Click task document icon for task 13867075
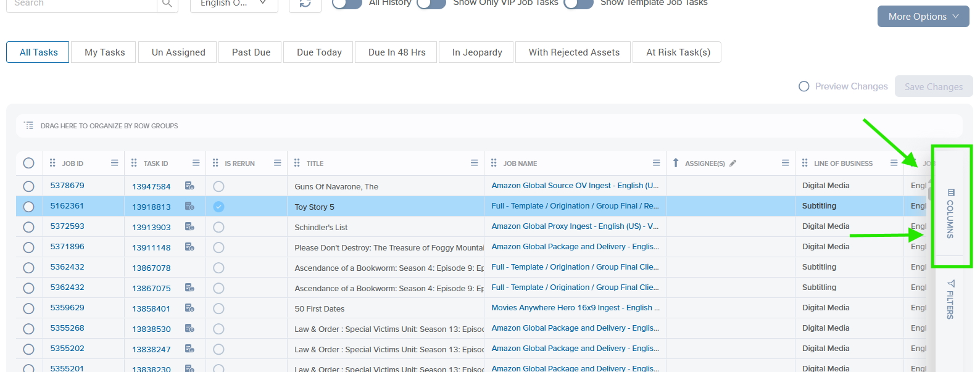Viewport: 980px width, 372px height. point(189,287)
